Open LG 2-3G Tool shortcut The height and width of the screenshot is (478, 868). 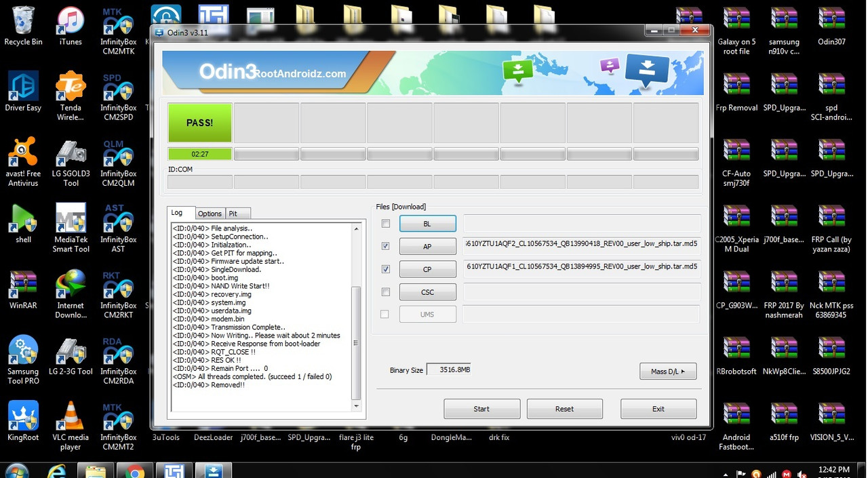71,355
